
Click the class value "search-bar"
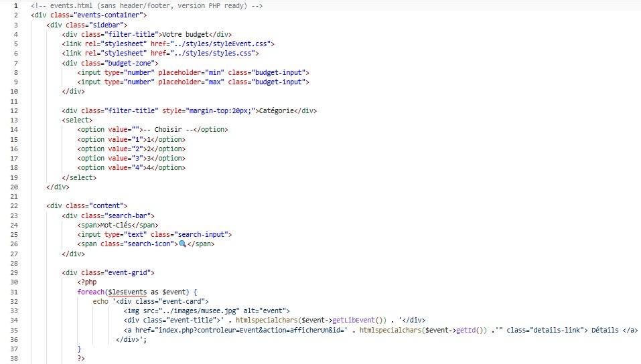(x=127, y=215)
